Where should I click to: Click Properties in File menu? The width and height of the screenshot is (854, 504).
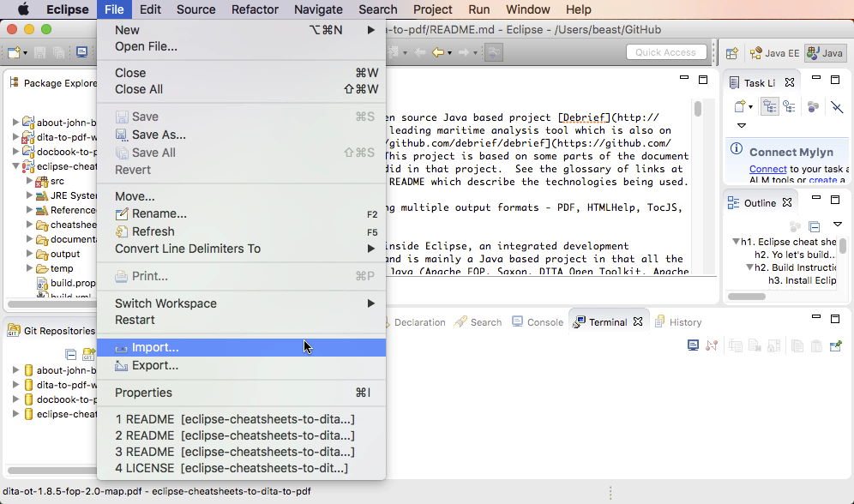(x=241, y=393)
